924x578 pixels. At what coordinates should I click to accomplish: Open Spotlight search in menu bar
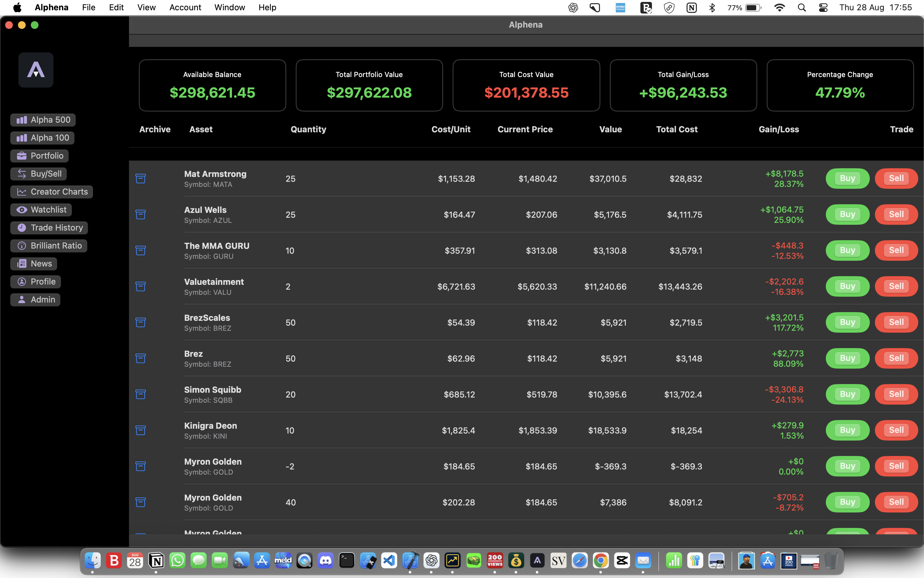(x=802, y=8)
